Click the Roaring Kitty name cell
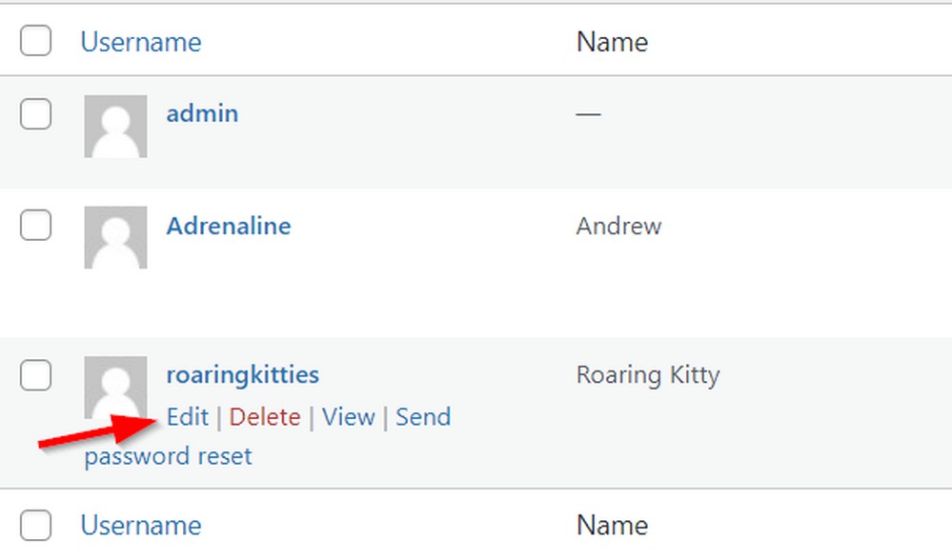Viewport: 952px width, 560px height. 648,375
